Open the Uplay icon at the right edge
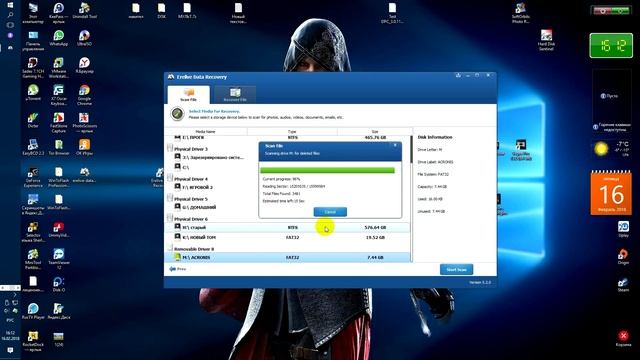 623,229
